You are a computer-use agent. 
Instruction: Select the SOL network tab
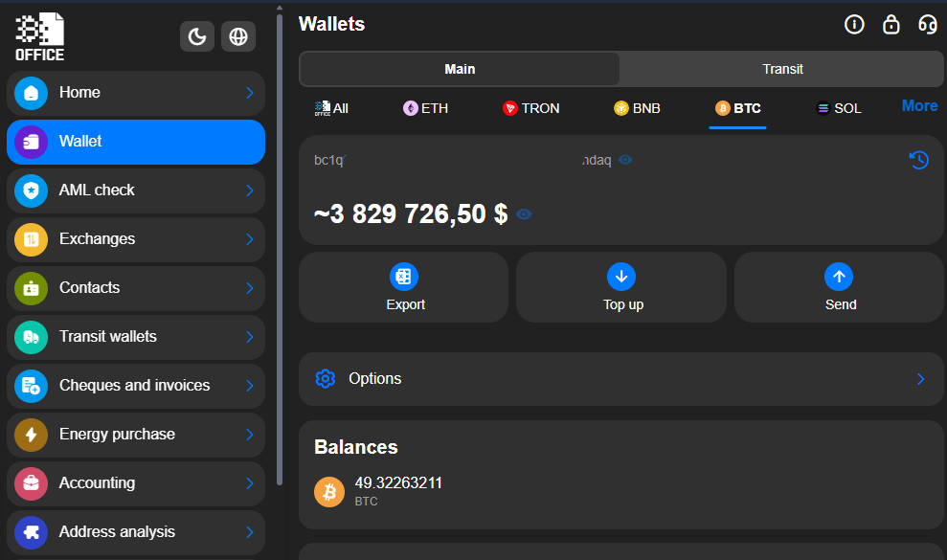pyautogui.click(x=838, y=109)
